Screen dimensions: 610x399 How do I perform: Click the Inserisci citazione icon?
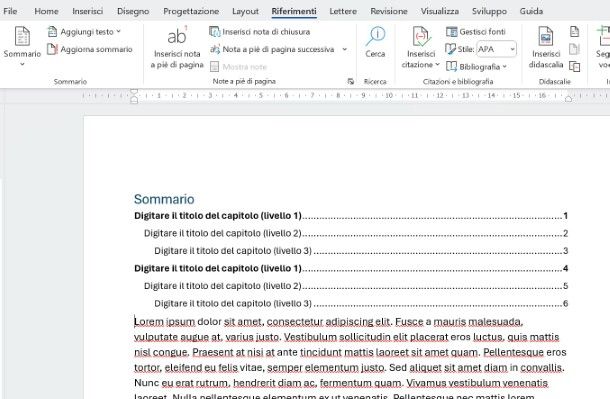(421, 36)
